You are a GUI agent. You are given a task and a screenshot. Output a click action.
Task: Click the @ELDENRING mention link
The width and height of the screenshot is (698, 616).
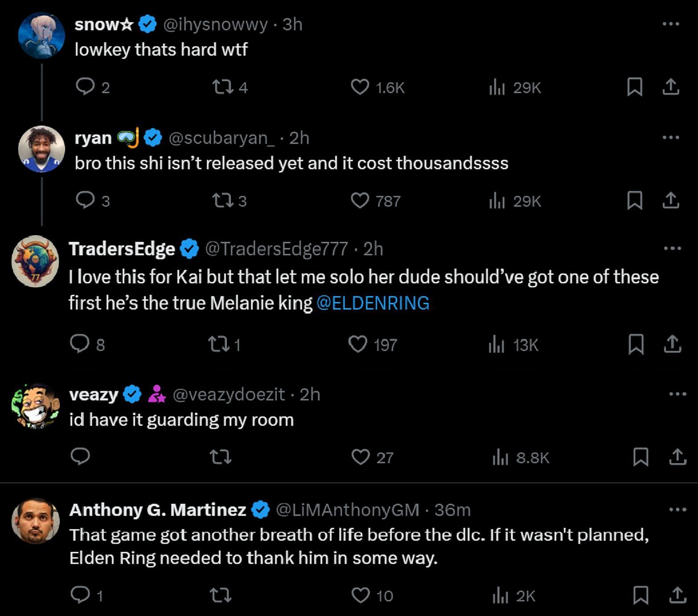[x=373, y=303]
